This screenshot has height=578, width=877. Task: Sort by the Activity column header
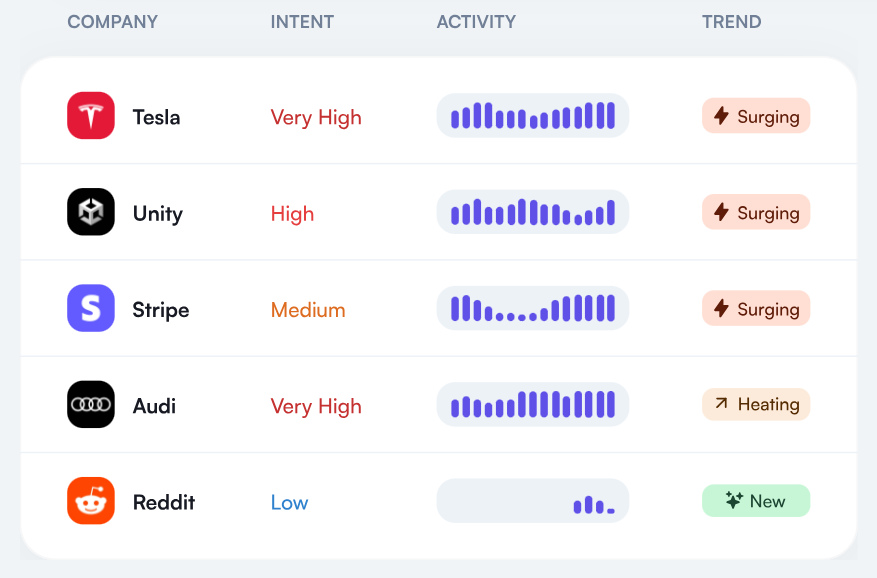[x=476, y=22]
